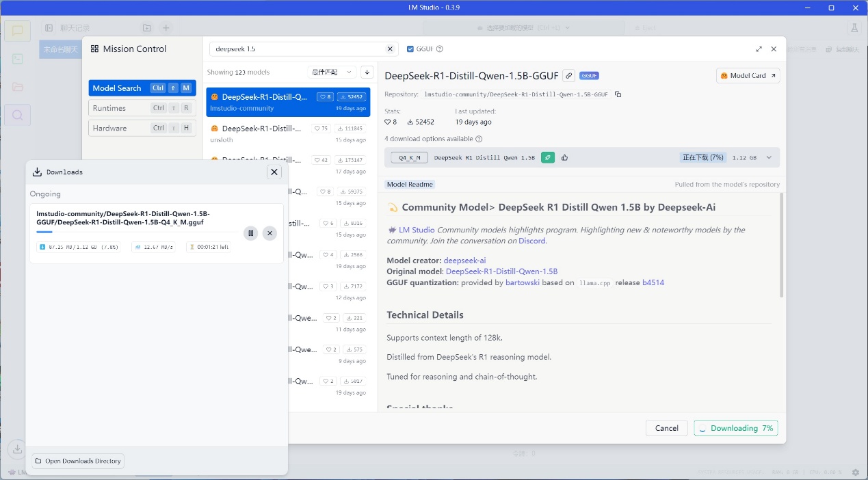
Task: Select the unsloth DeepSeek-R1-Distill result
Action: (x=288, y=133)
